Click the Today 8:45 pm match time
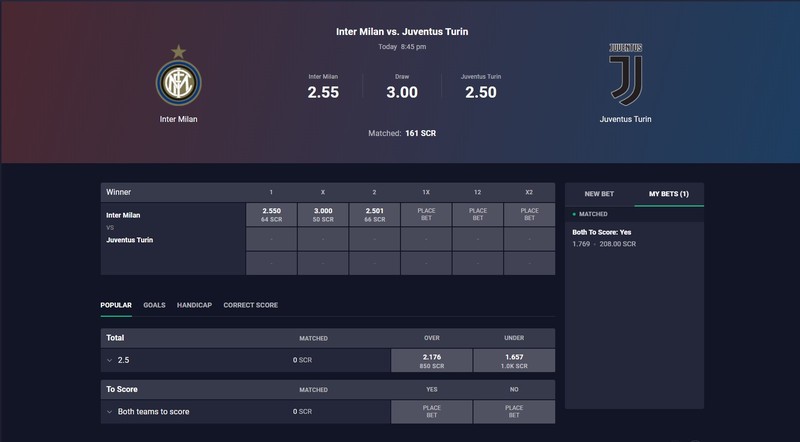 click(x=402, y=46)
